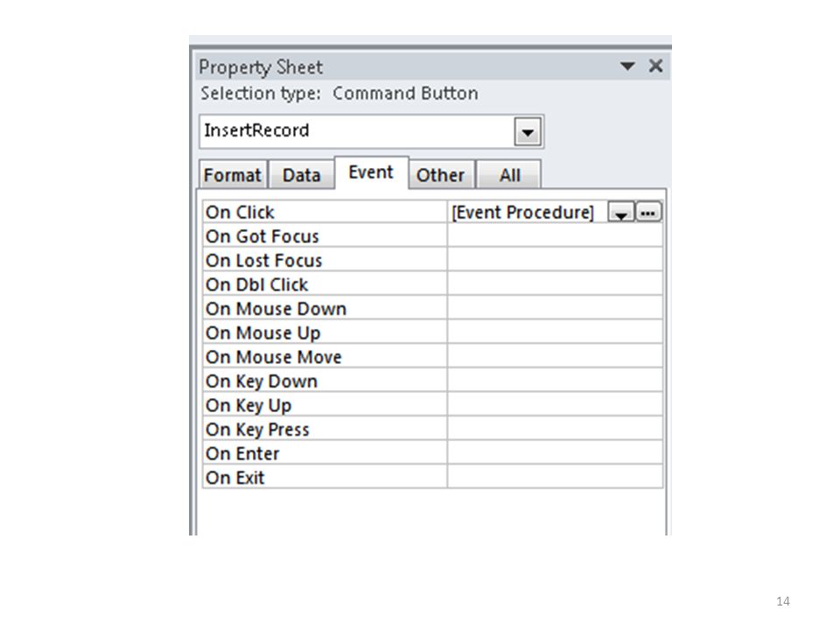The height and width of the screenshot is (630, 840).
Task: Open the InsertRecord object selector dropdown
Action: point(528,132)
